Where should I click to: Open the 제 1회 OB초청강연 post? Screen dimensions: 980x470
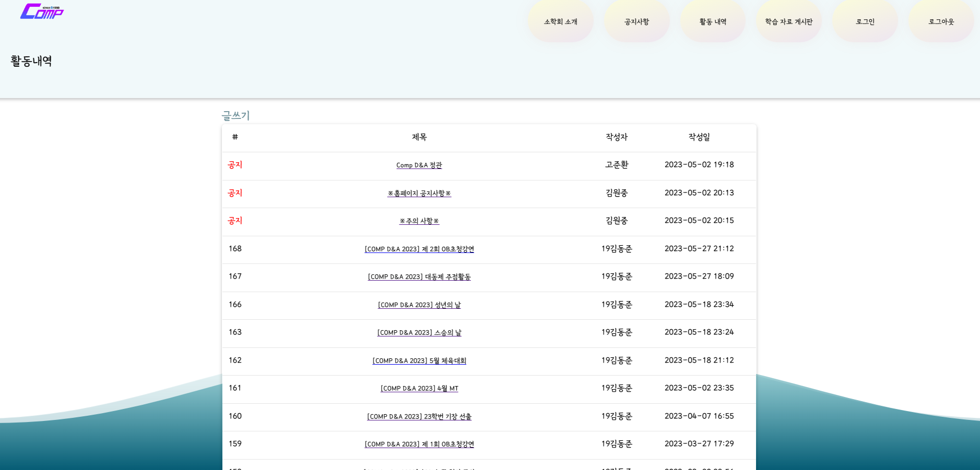click(x=419, y=444)
